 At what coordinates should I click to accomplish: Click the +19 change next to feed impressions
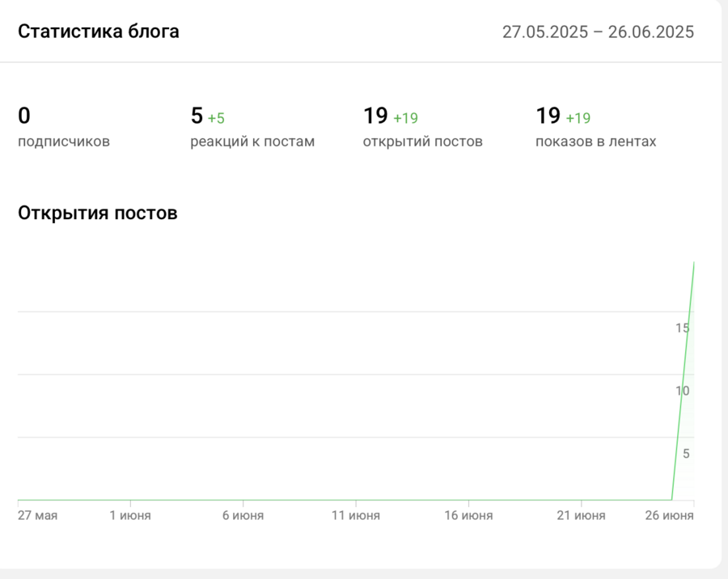(x=578, y=118)
